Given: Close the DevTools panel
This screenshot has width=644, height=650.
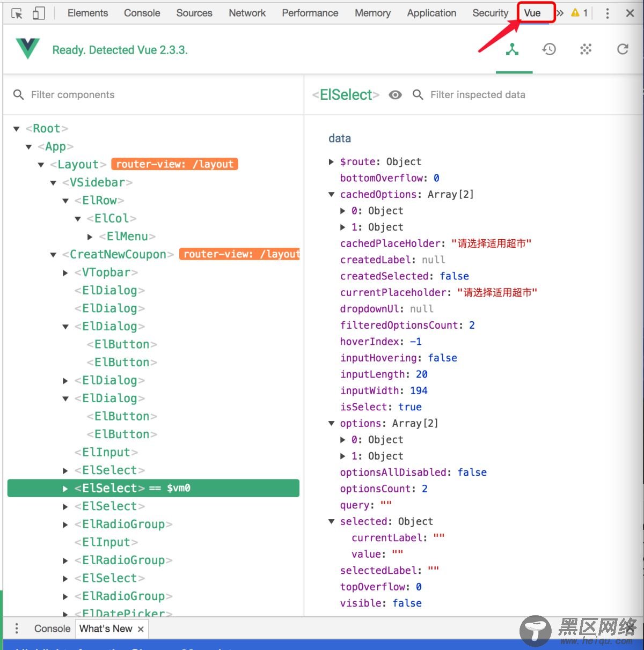Looking at the screenshot, I should [630, 13].
